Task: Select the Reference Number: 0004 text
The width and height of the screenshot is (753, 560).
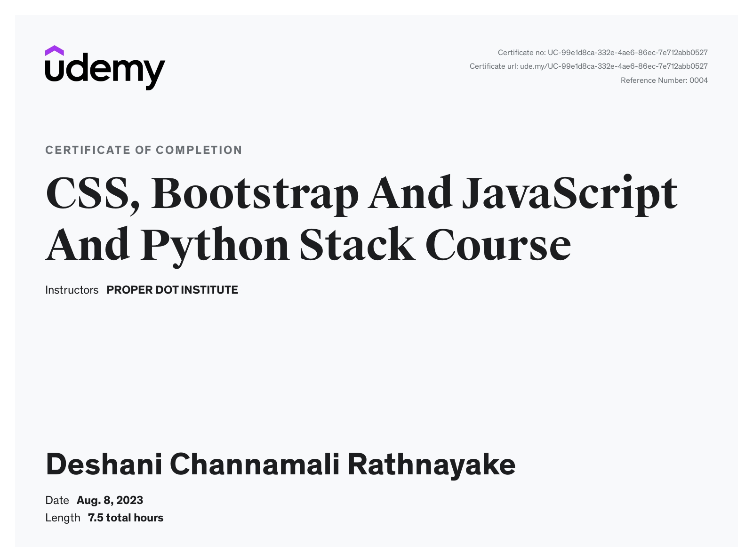Action: (x=664, y=80)
